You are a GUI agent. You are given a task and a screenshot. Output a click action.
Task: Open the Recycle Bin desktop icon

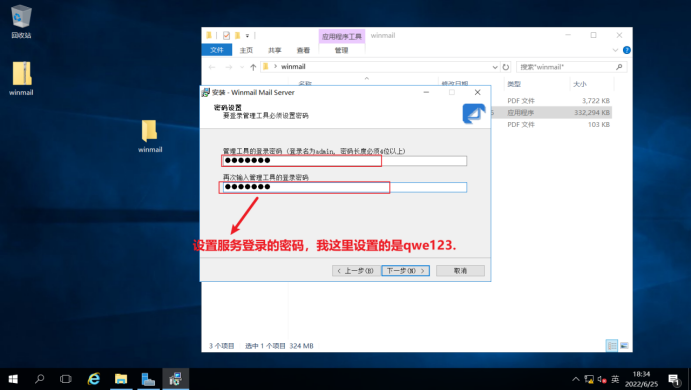(x=21, y=21)
